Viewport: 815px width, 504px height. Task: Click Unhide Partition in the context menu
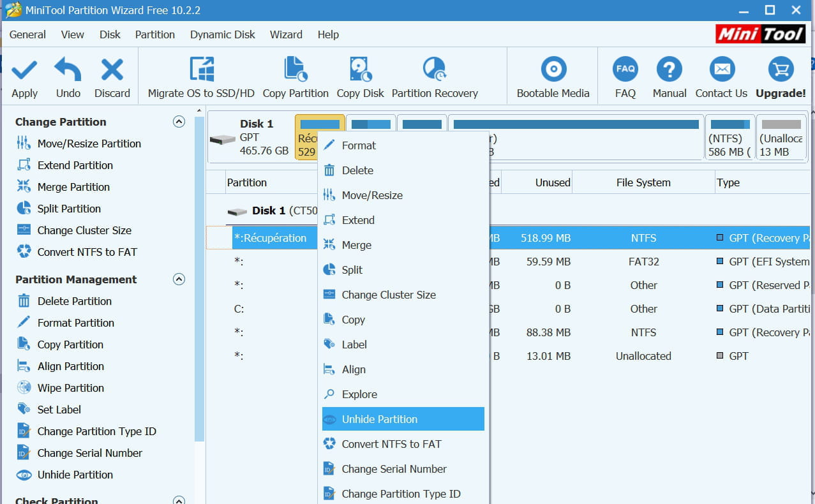403,419
